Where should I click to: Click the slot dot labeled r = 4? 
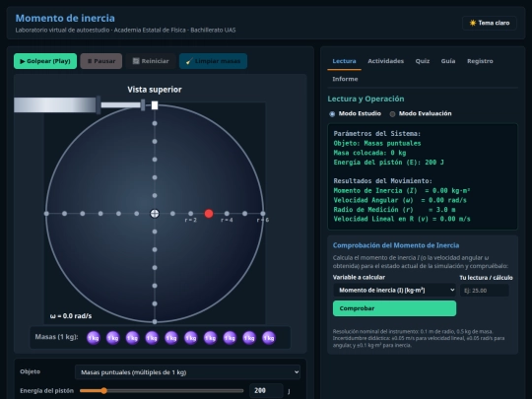point(227,214)
